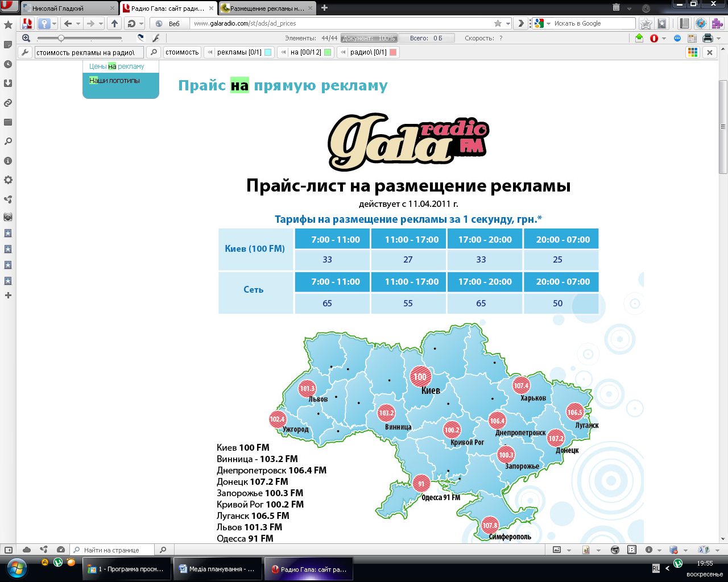The width and height of the screenshot is (728, 582).
Task: Click the document loading progress bar '100%'
Action: 369,38
